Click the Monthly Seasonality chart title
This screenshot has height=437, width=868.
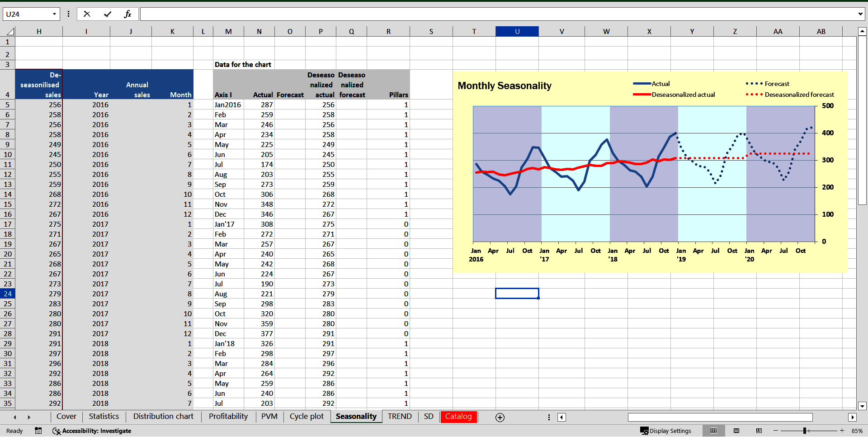(505, 85)
